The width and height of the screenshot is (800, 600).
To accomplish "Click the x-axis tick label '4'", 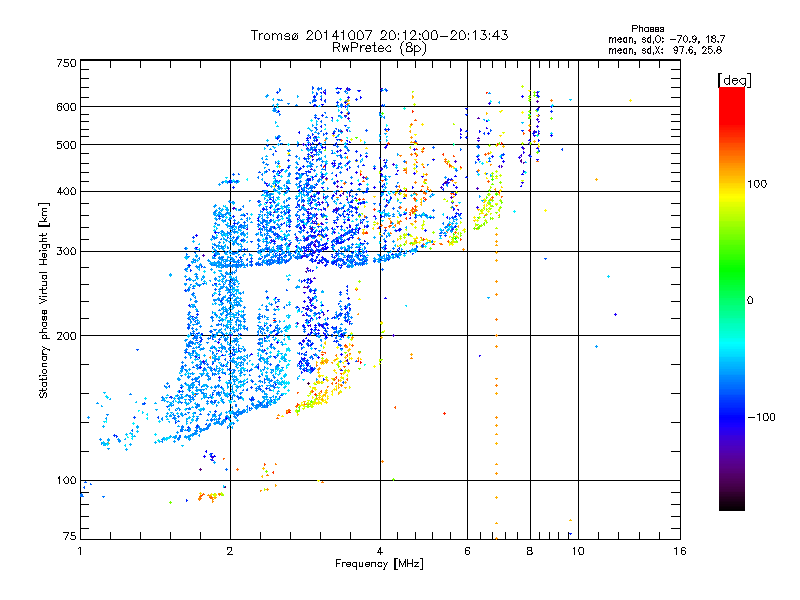I will pos(380,551).
